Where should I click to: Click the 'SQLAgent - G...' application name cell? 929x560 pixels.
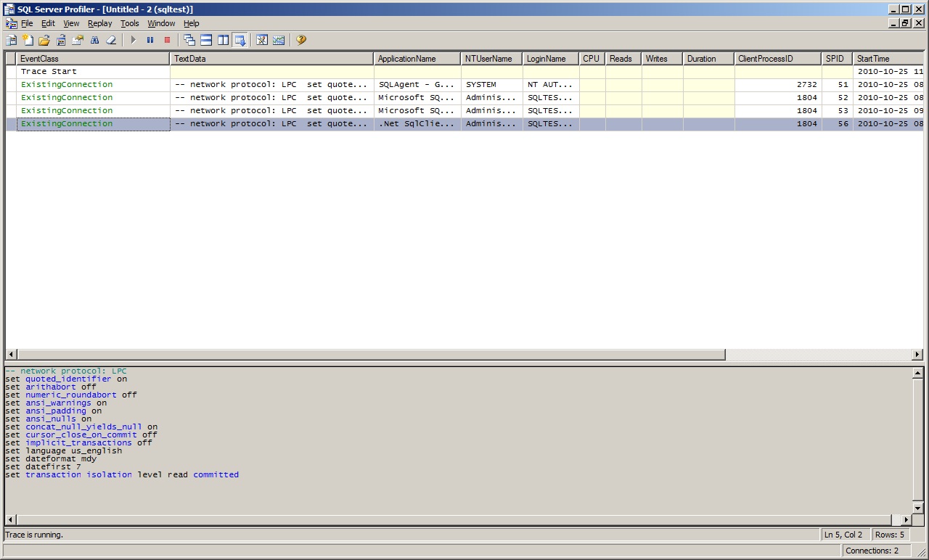click(417, 85)
